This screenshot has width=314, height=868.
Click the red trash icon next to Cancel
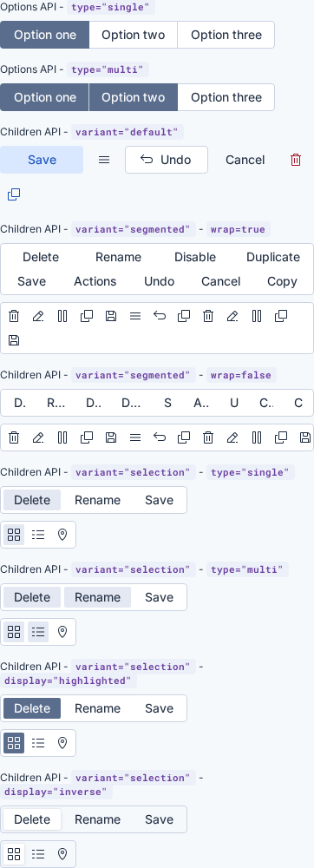coord(296,160)
